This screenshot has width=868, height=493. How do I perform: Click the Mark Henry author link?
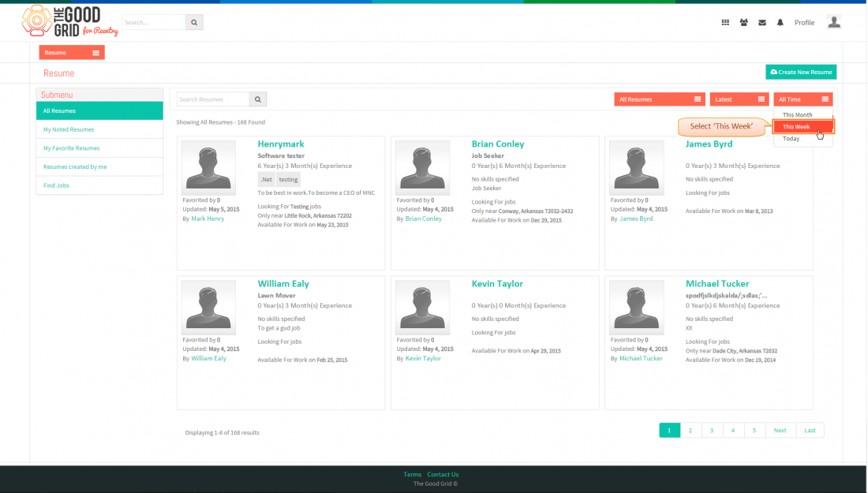tap(208, 218)
